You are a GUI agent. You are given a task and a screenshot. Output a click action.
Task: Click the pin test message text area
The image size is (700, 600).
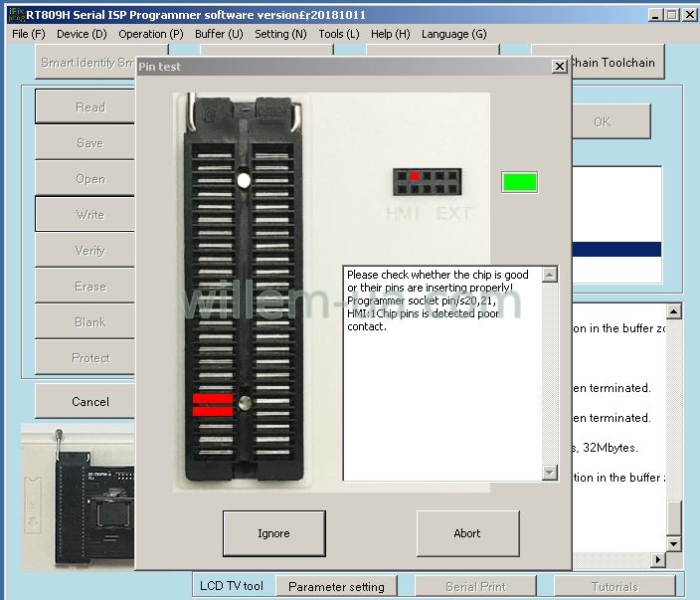pyautogui.click(x=442, y=373)
